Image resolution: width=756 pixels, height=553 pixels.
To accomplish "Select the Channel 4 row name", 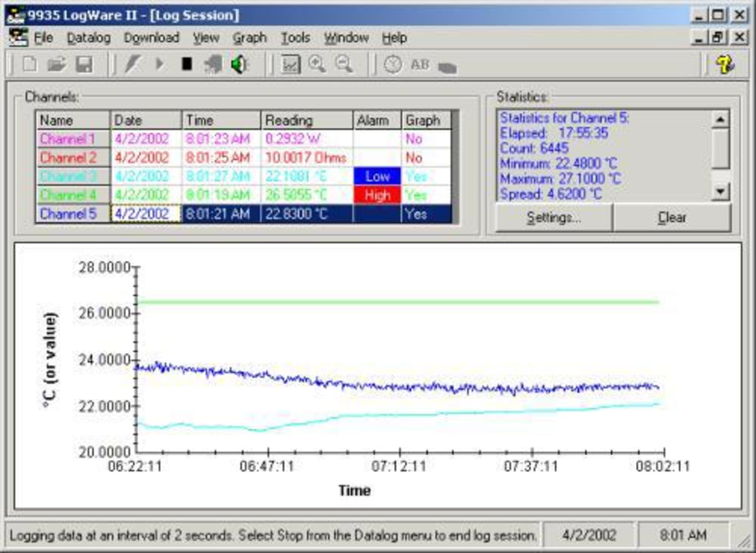I will pyautogui.click(x=73, y=195).
